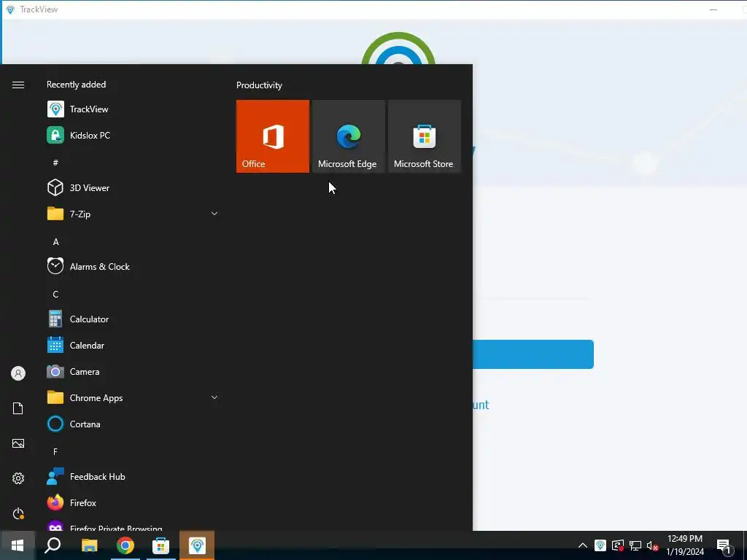
Task: Switch to TrackView in the taskbar
Action: tap(197, 545)
